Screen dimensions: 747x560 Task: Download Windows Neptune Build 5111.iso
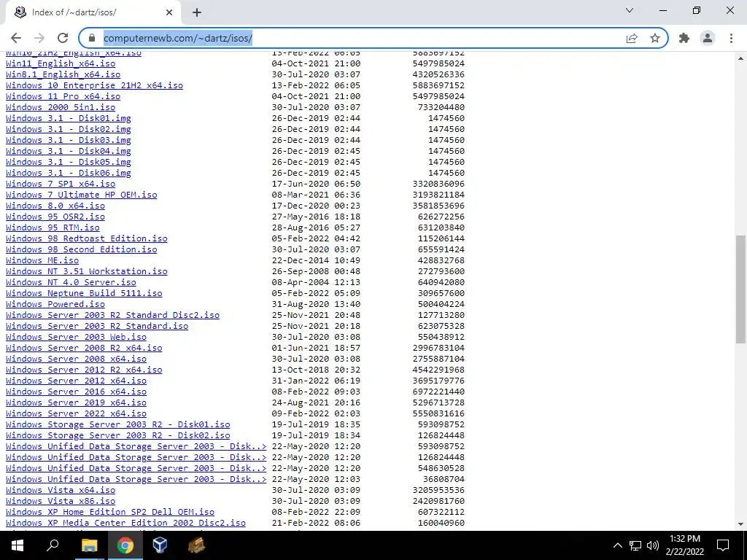coord(84,293)
